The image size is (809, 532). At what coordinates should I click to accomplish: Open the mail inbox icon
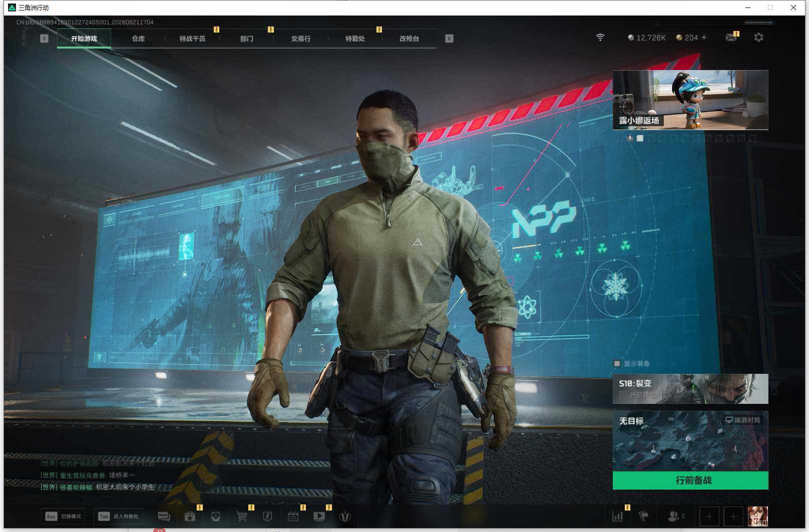pyautogui.click(x=731, y=38)
